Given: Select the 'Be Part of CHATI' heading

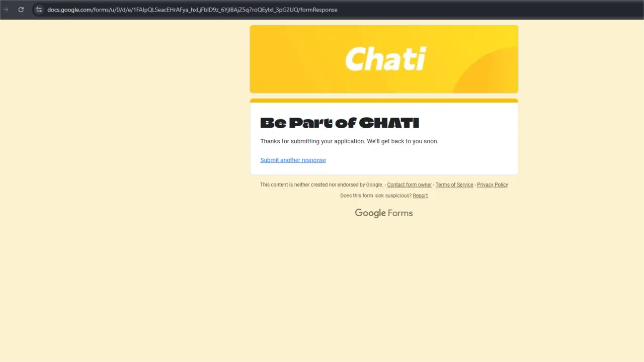Looking at the screenshot, I should point(340,123).
